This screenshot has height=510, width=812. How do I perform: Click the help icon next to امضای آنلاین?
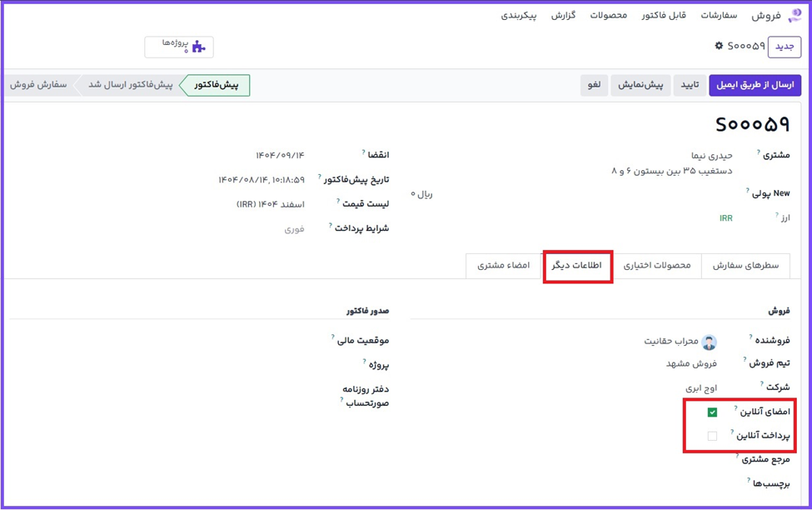point(735,408)
